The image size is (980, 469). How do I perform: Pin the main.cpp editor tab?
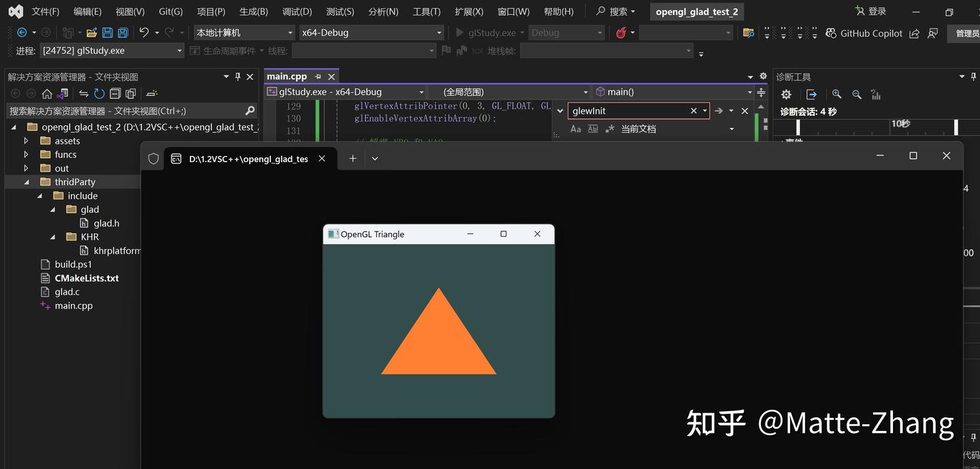pyautogui.click(x=319, y=76)
